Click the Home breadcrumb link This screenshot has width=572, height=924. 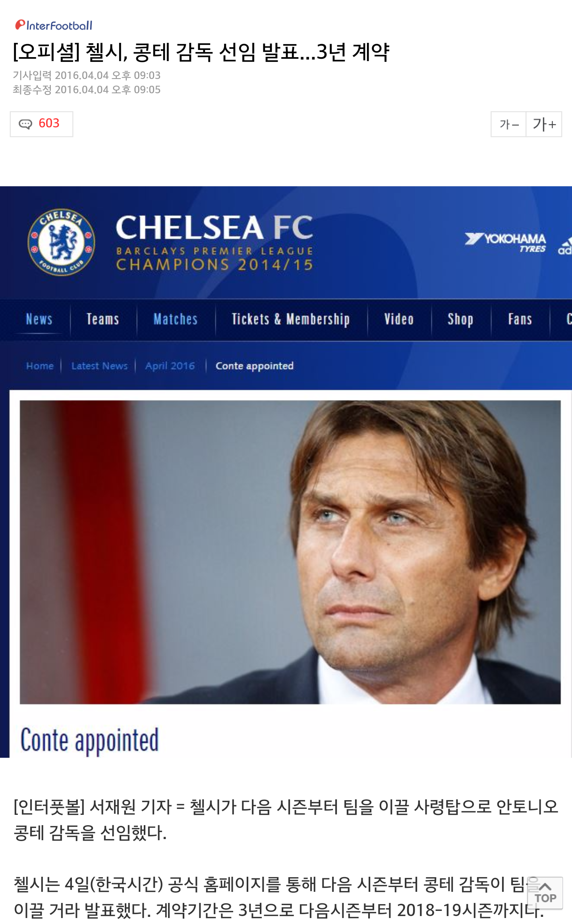point(40,366)
